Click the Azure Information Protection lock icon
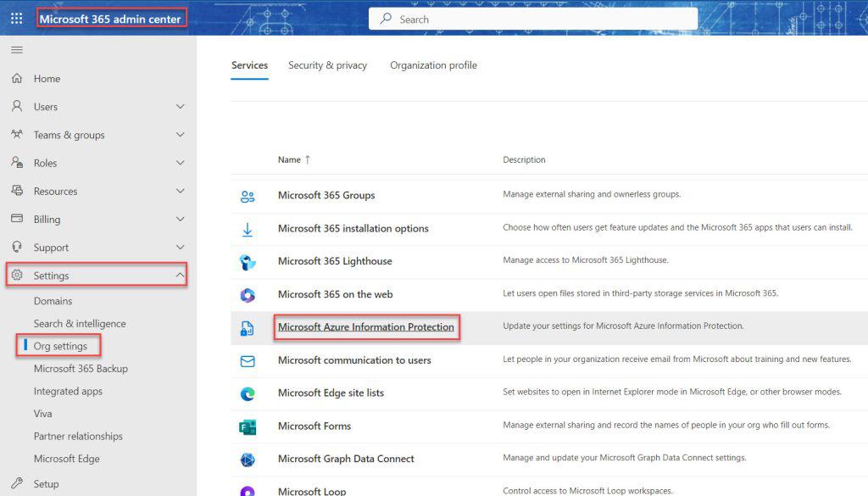The image size is (868, 496). click(248, 328)
